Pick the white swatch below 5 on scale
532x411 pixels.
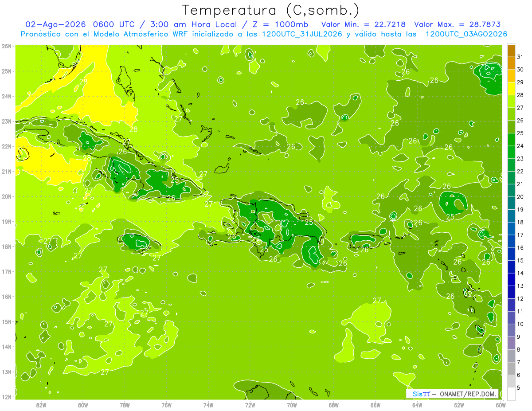pyautogui.click(x=511, y=394)
